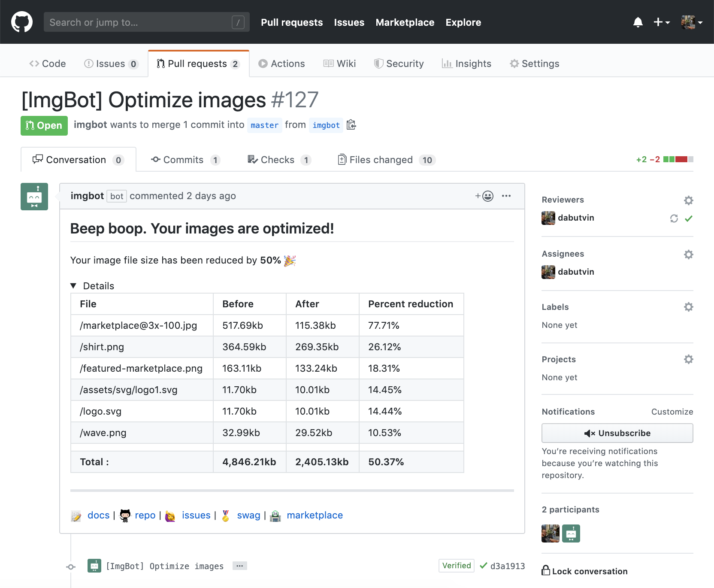Click the search or jump to field
The width and height of the screenshot is (714, 588).
pos(146,22)
